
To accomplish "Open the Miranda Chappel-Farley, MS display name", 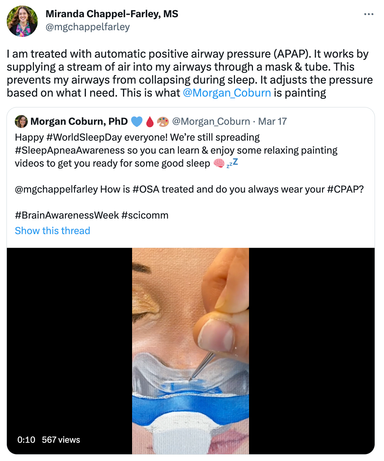I will click(112, 14).
